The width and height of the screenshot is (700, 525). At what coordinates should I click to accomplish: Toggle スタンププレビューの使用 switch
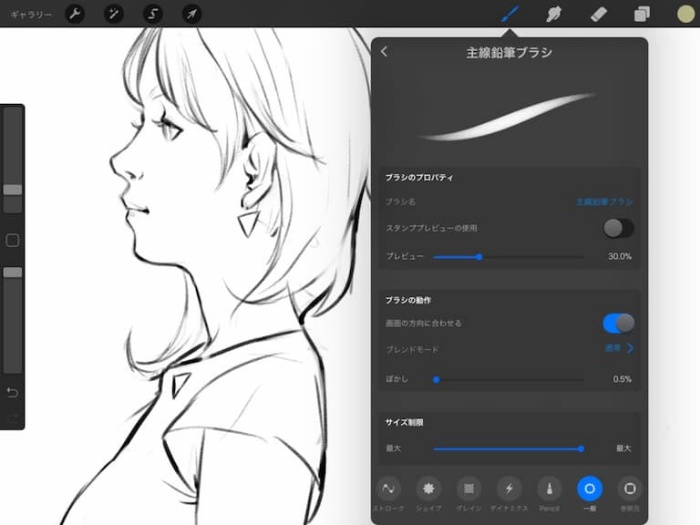coord(618,228)
